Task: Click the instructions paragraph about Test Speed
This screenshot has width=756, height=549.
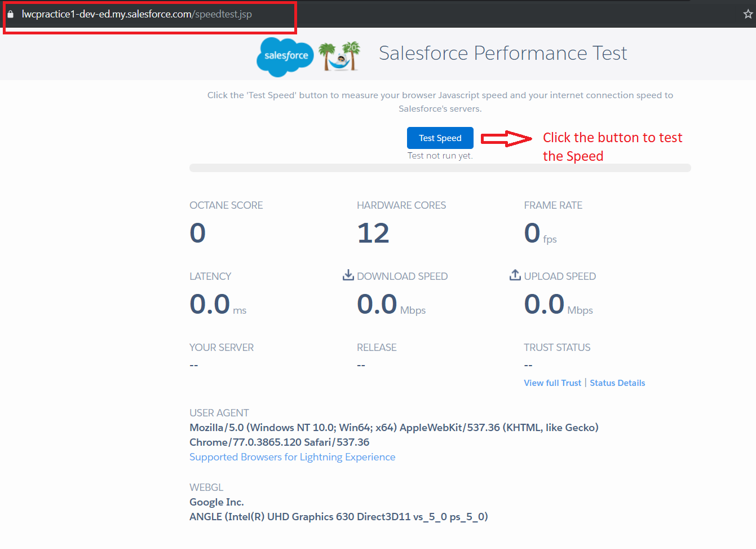Action: (x=440, y=102)
